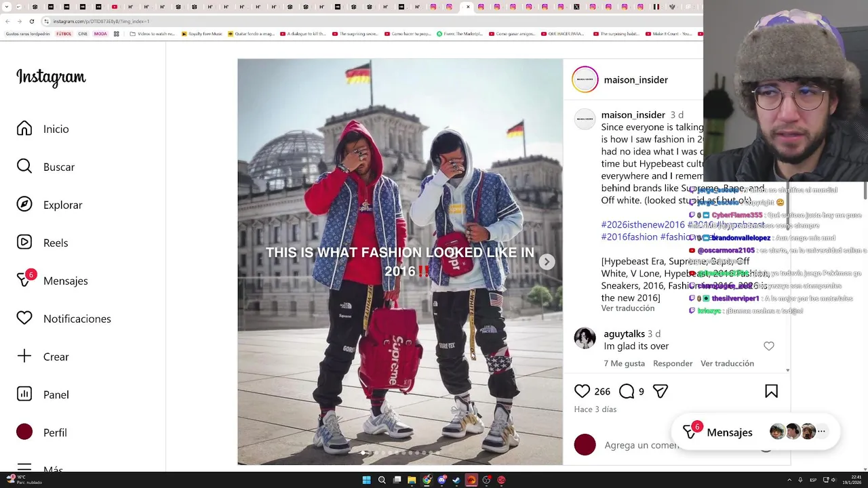
Task: Open the Fiverr: The Marketpl... bookmark
Action: point(459,34)
